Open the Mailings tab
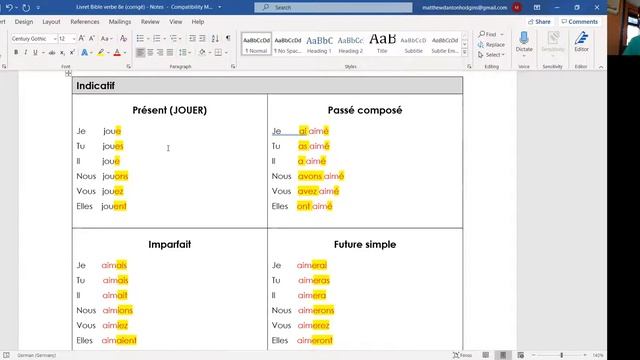This screenshot has height=360, width=640. coord(120,22)
